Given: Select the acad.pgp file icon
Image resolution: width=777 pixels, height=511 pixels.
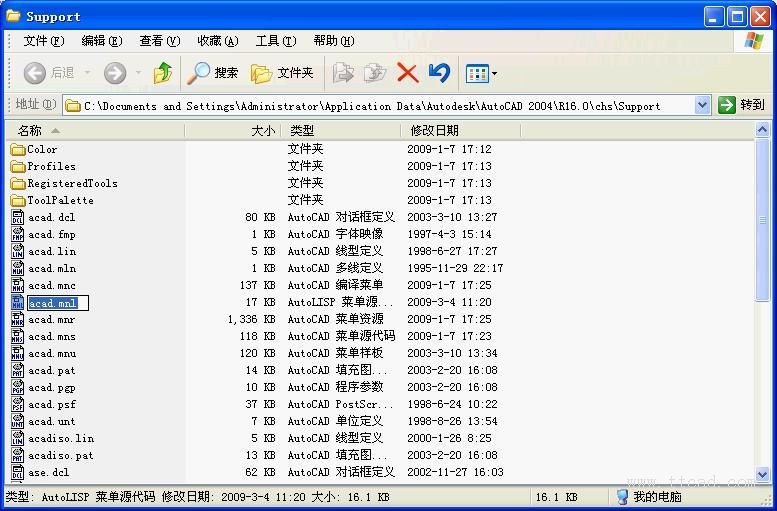Looking at the screenshot, I should [x=17, y=388].
